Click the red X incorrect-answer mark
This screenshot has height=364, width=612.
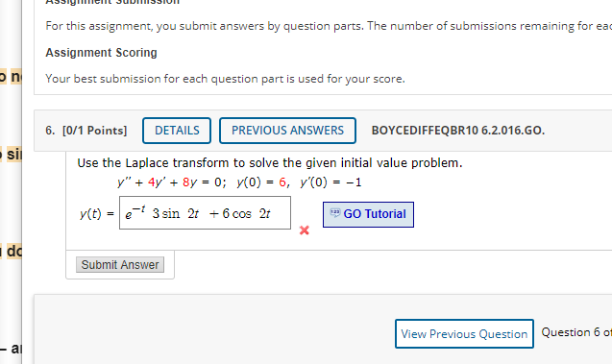[304, 231]
